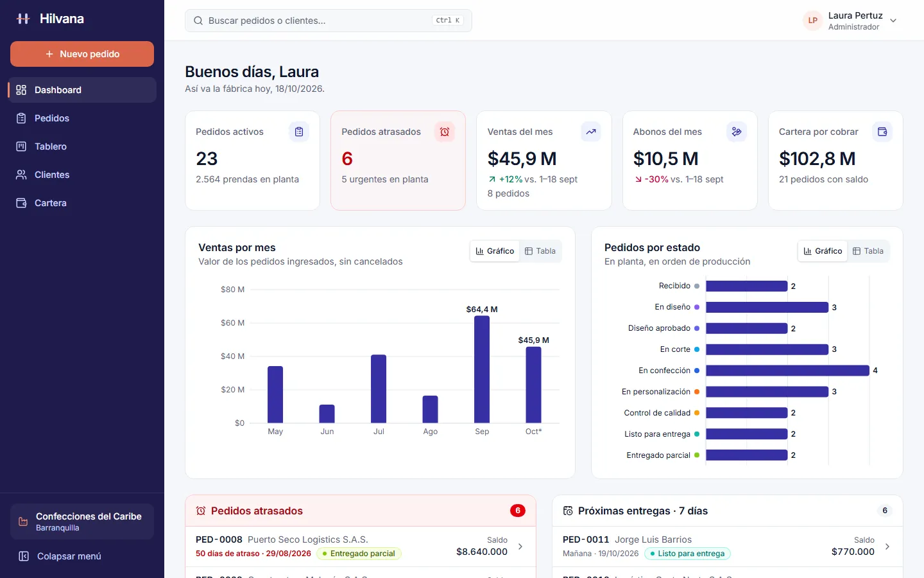Screen dimensions: 924x578
Task: Switch Pedidos por estado to Tabla view
Action: click(868, 251)
